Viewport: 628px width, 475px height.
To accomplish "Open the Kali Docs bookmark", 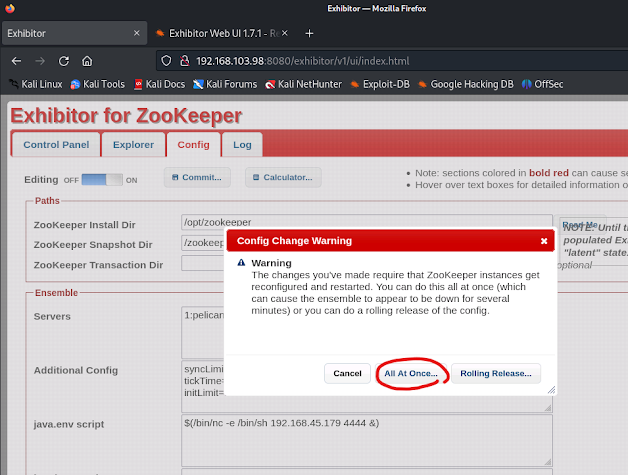I will pyautogui.click(x=159, y=84).
